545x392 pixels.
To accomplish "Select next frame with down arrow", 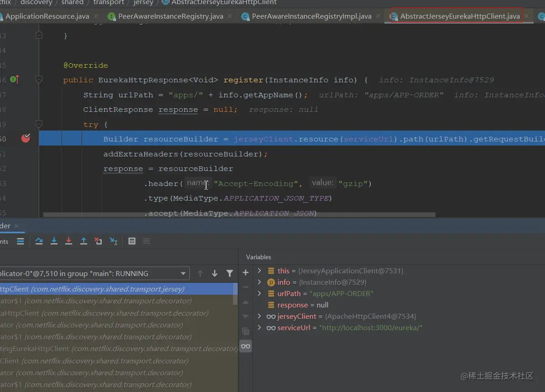I will pyautogui.click(x=215, y=273).
